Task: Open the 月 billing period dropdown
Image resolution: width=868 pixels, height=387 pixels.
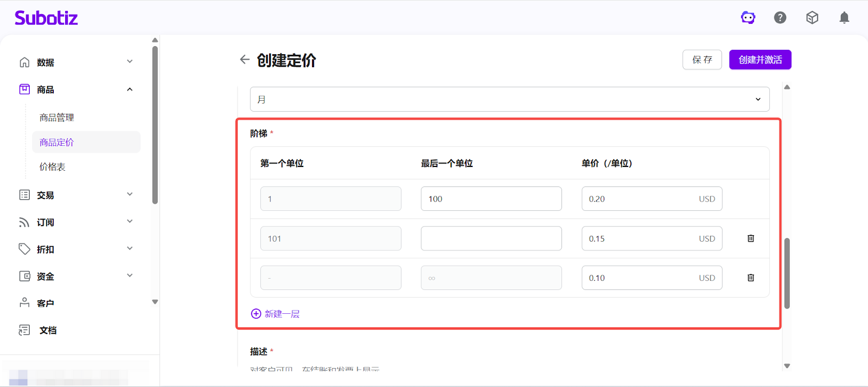Action: 509,99
